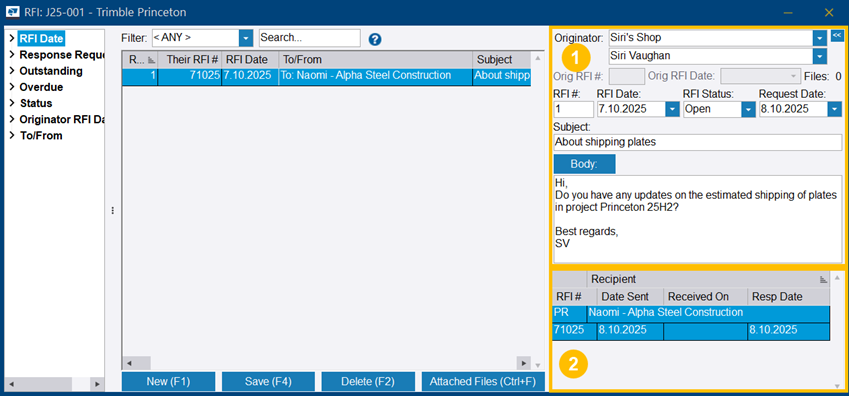Click the Body: button
This screenshot has height=396, width=850.
tap(584, 164)
